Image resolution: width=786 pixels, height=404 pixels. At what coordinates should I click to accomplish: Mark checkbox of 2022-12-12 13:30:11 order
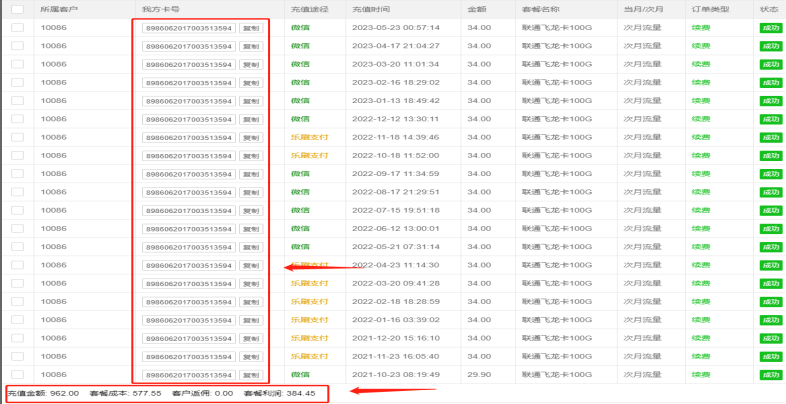click(x=18, y=119)
